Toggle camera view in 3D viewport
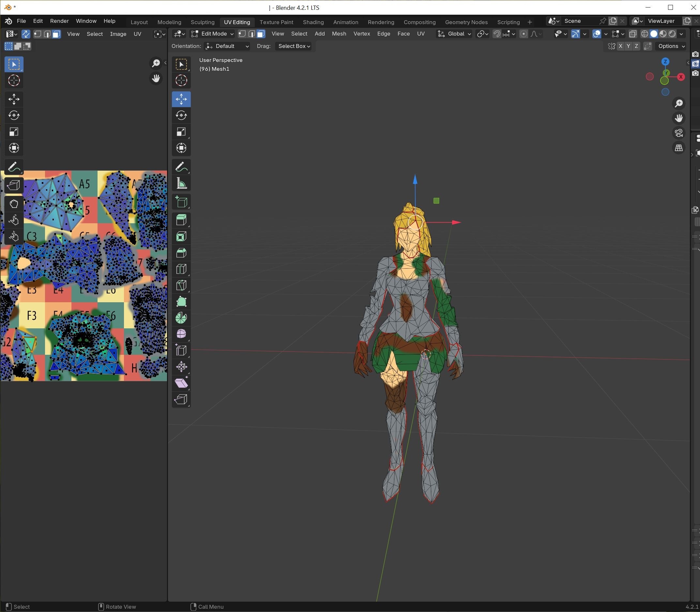This screenshot has height=612, width=700. 678,133
